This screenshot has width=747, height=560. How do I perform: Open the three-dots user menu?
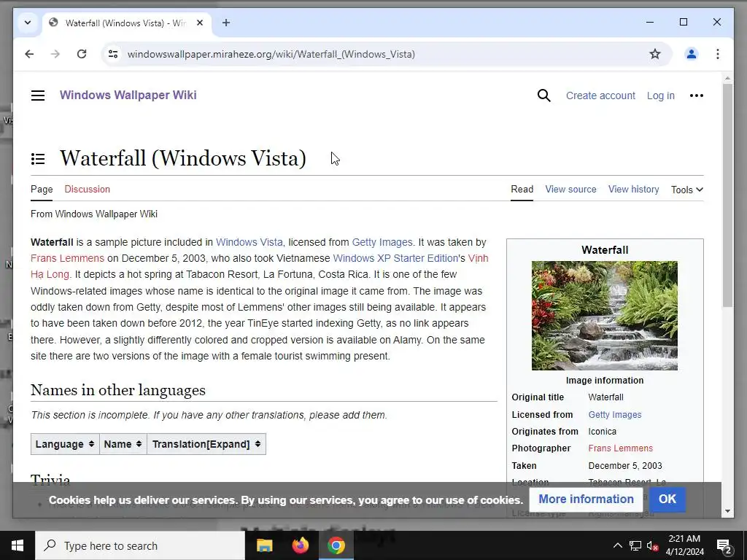click(x=696, y=96)
